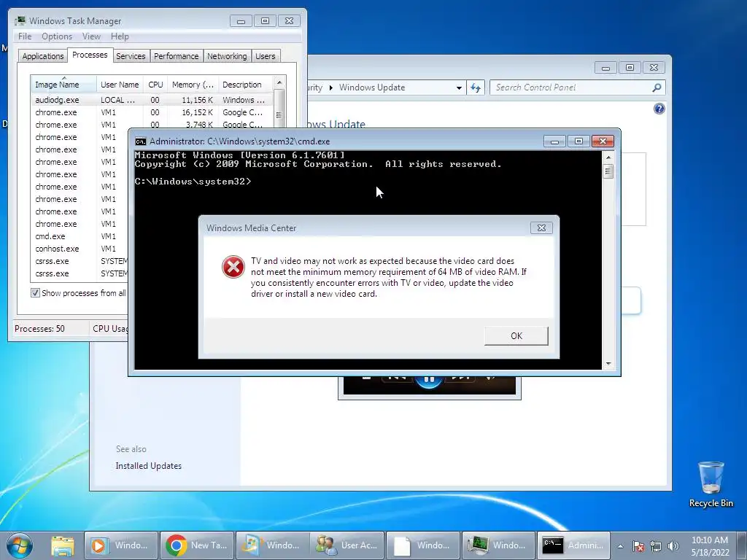Click the cmd.exe window title icon
The image size is (747, 560).
pos(140,141)
